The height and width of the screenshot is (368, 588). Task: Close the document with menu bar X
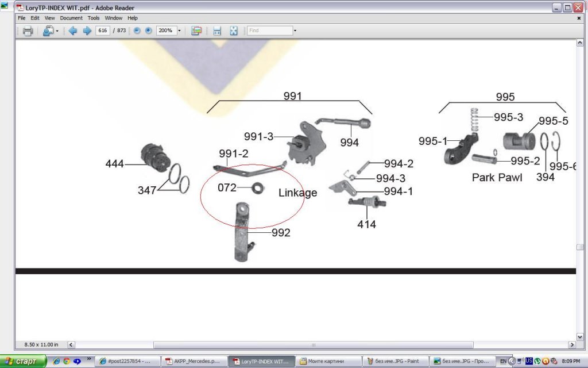tap(579, 18)
